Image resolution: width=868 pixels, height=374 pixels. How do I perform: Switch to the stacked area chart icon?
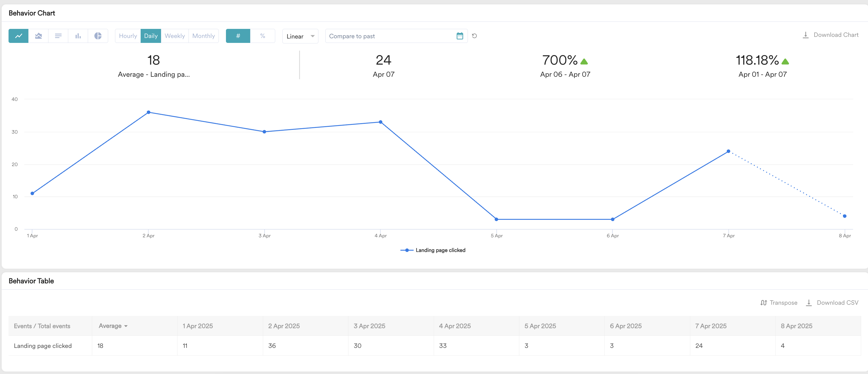click(x=39, y=36)
